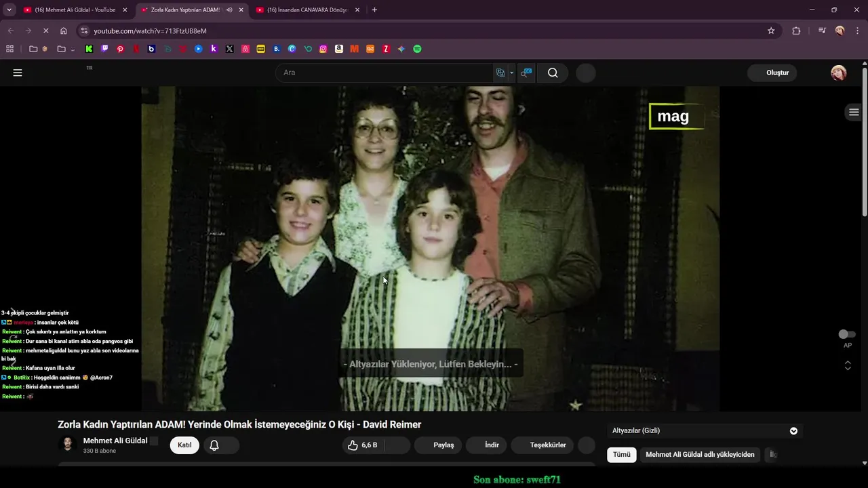Like the video with 6,6 B button
Image resolution: width=868 pixels, height=488 pixels.
363,445
